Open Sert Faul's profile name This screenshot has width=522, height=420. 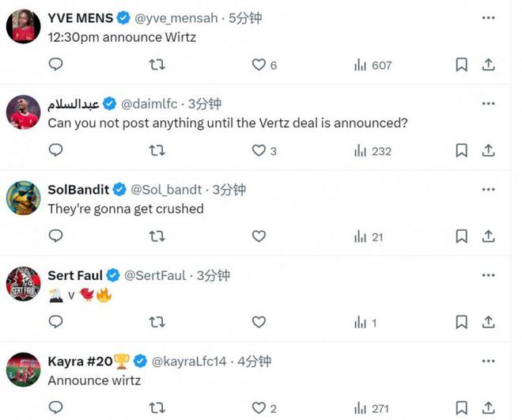point(75,275)
